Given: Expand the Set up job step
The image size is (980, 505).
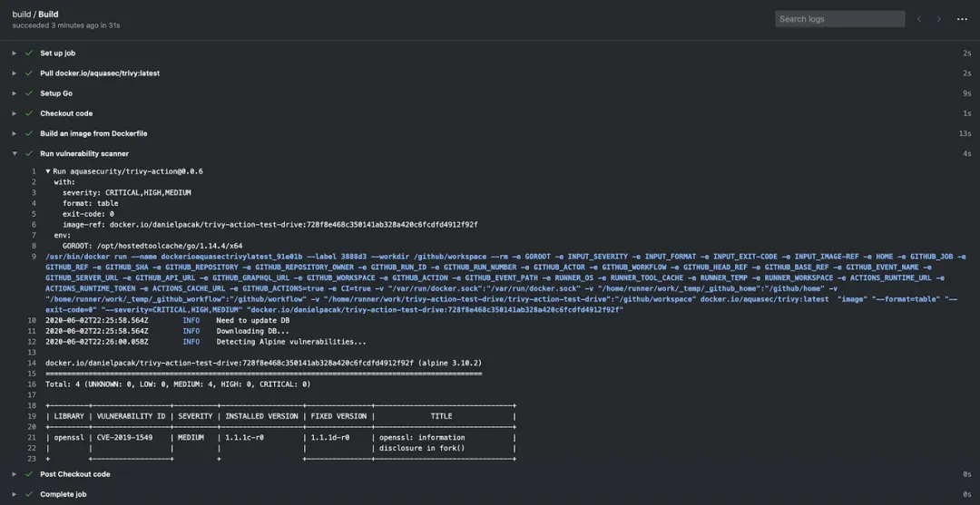Looking at the screenshot, I should 15,53.
